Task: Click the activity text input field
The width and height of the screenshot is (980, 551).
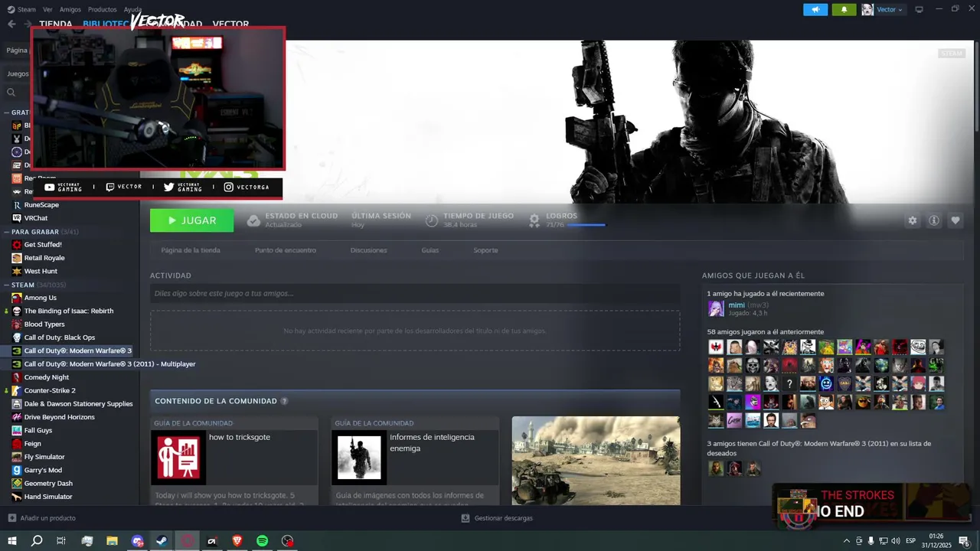Action: (415, 293)
